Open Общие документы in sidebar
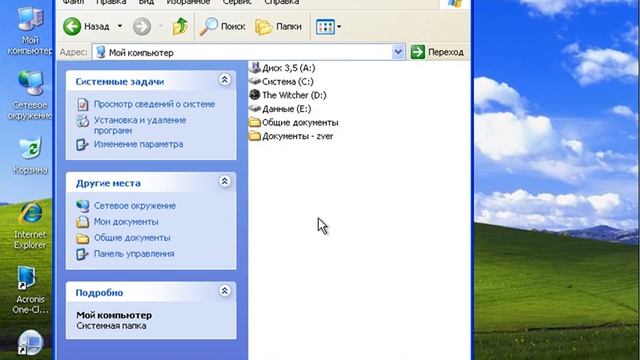This screenshot has width=640, height=360. 132,238
